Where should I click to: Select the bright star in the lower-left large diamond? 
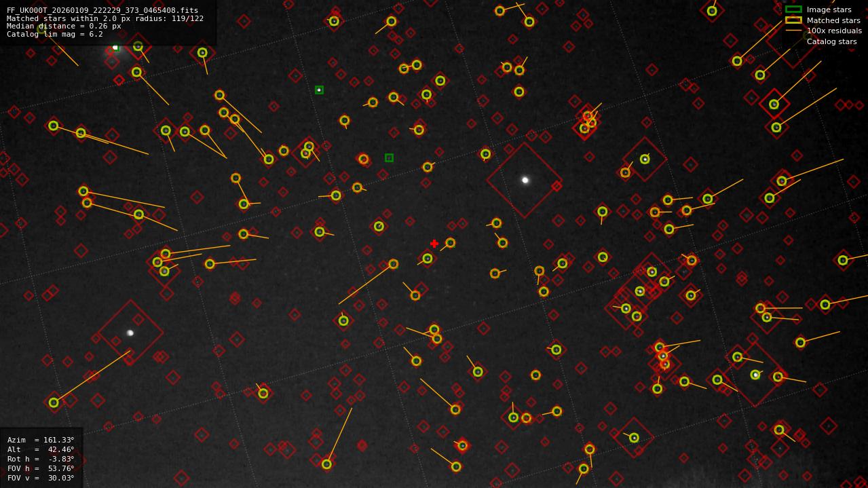pyautogui.click(x=131, y=333)
